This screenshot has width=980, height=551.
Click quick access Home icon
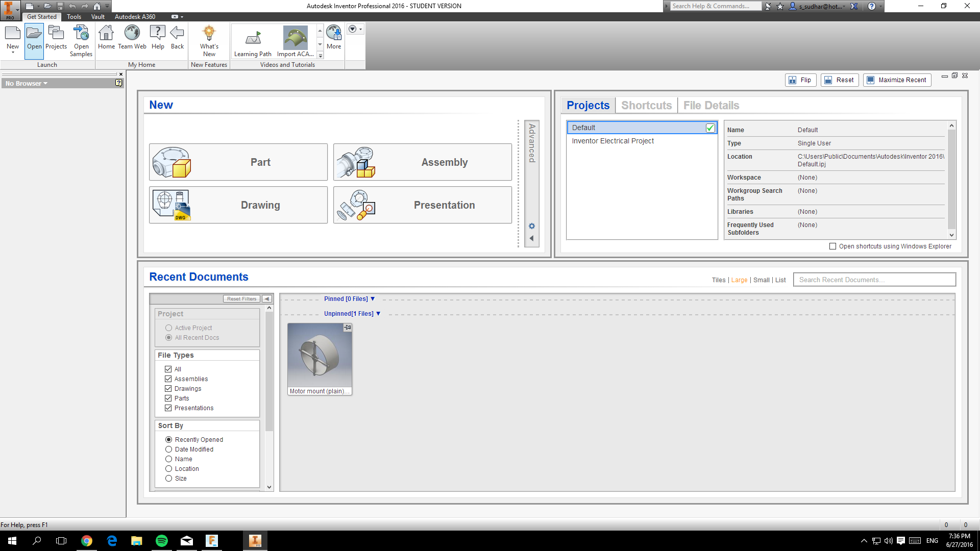(97, 6)
